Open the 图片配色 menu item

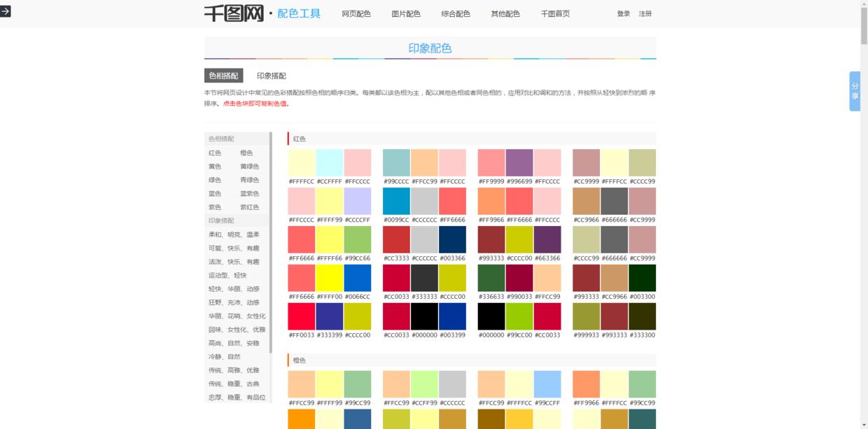point(405,13)
